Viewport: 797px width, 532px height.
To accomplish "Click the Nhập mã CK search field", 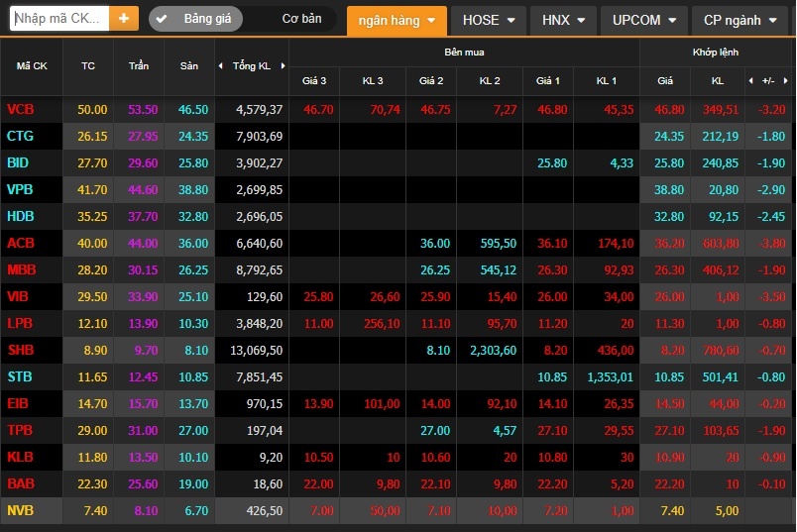I will (58, 19).
